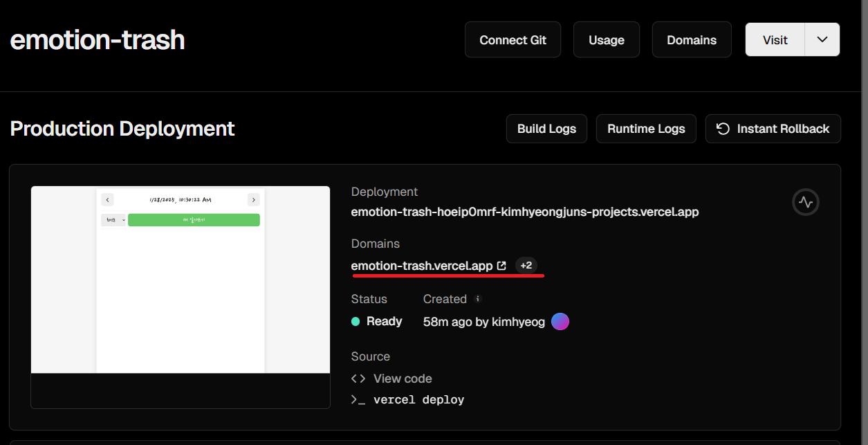Image resolution: width=868 pixels, height=445 pixels.
Task: Open the emotion-trash-hoeip0mrf deployment URL
Action: (525, 212)
